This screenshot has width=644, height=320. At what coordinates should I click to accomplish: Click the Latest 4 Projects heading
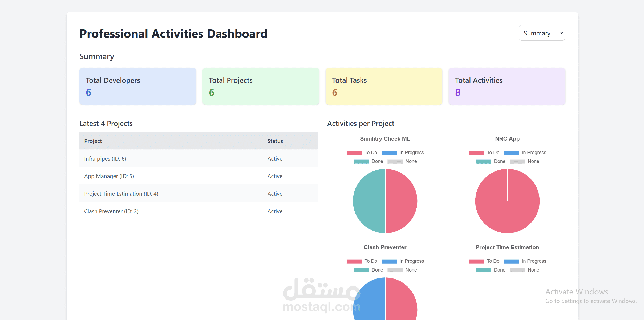(106, 124)
